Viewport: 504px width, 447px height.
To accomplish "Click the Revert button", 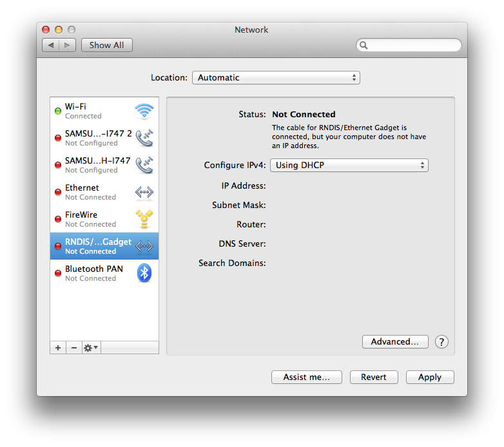I will [374, 377].
